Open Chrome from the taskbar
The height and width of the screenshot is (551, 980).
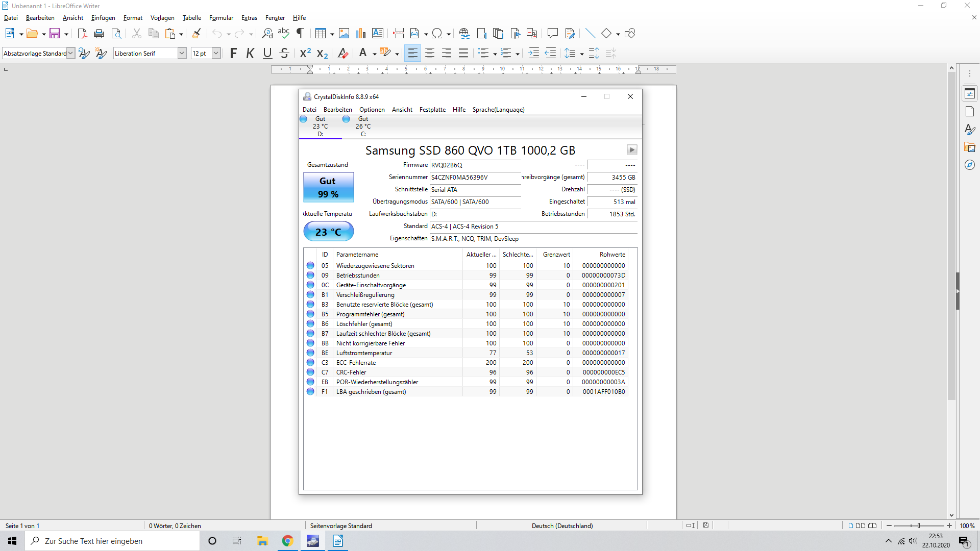click(287, 541)
